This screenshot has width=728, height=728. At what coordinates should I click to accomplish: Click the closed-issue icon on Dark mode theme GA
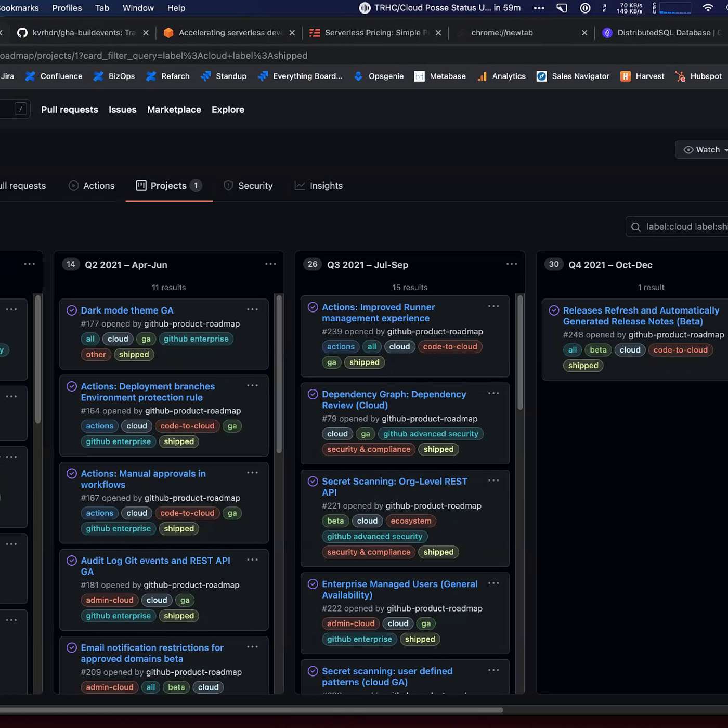pos(72,310)
